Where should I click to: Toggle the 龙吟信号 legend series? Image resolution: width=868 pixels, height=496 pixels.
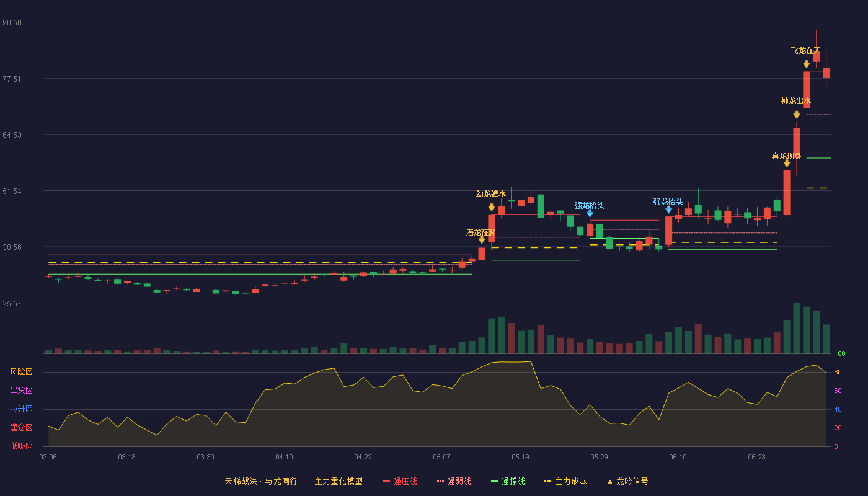click(x=627, y=481)
